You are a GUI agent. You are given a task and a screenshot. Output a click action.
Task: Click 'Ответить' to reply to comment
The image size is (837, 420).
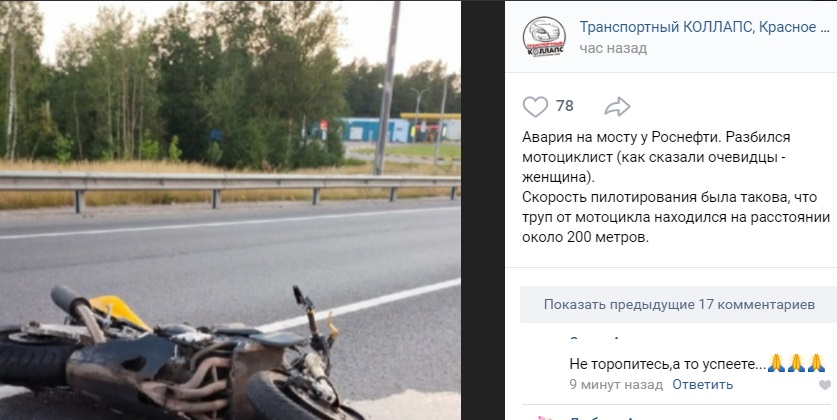(702, 384)
